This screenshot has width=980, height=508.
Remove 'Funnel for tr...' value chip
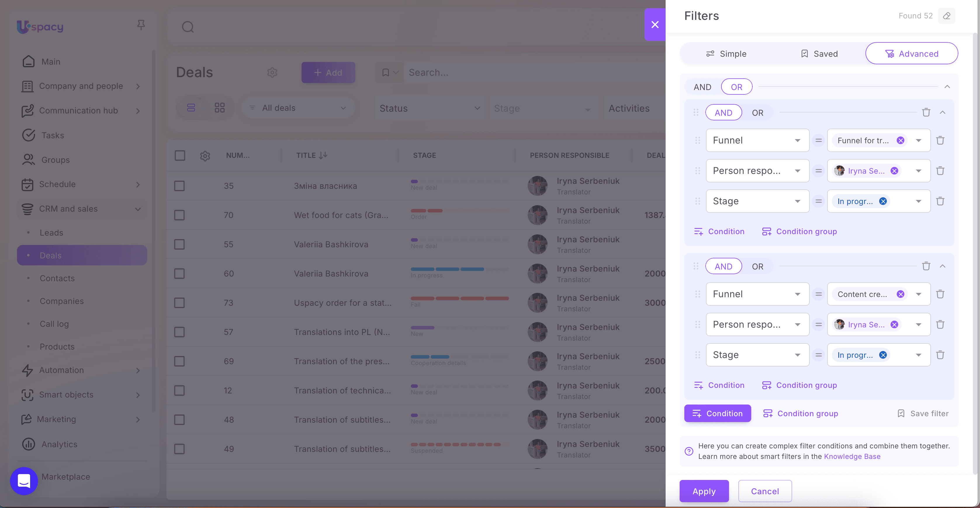point(900,140)
